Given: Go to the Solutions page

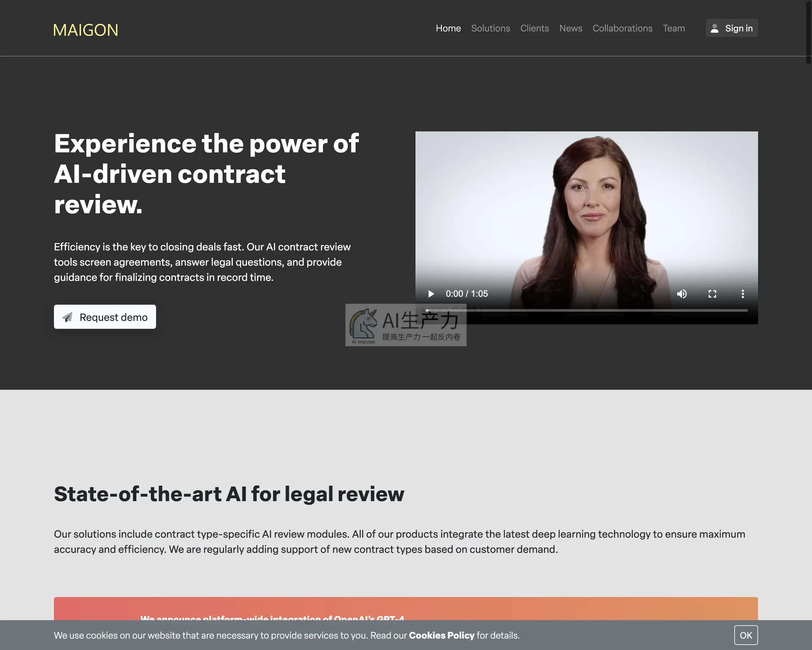Looking at the screenshot, I should click(x=490, y=28).
